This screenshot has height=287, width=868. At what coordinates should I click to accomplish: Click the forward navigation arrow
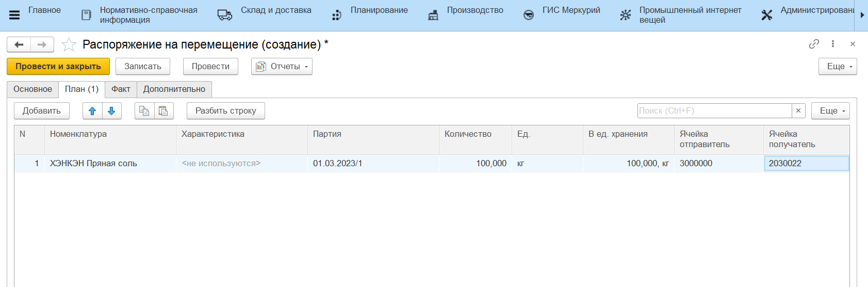42,45
